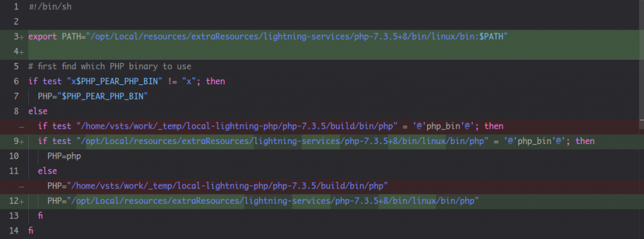This screenshot has height=239, width=644.
Task: Click line number 13 in the gutter
Action: 14,215
